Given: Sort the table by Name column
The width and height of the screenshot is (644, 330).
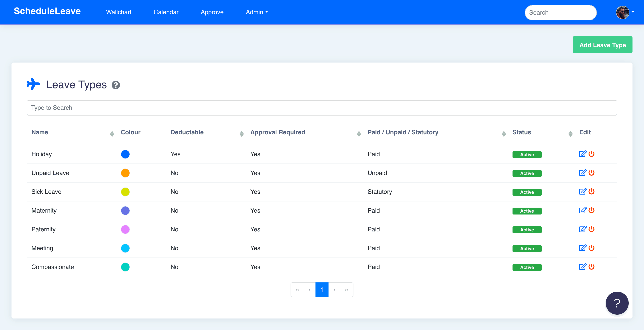Looking at the screenshot, I should pos(112,134).
